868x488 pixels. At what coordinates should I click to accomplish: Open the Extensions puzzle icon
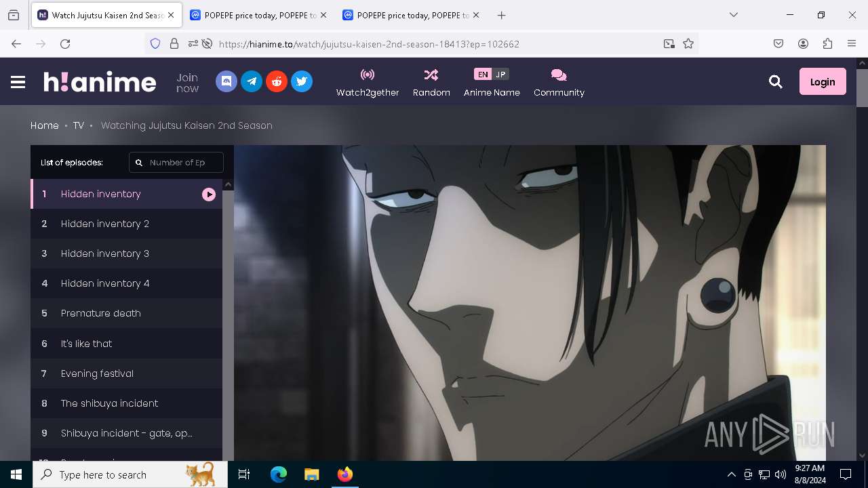[x=827, y=43]
